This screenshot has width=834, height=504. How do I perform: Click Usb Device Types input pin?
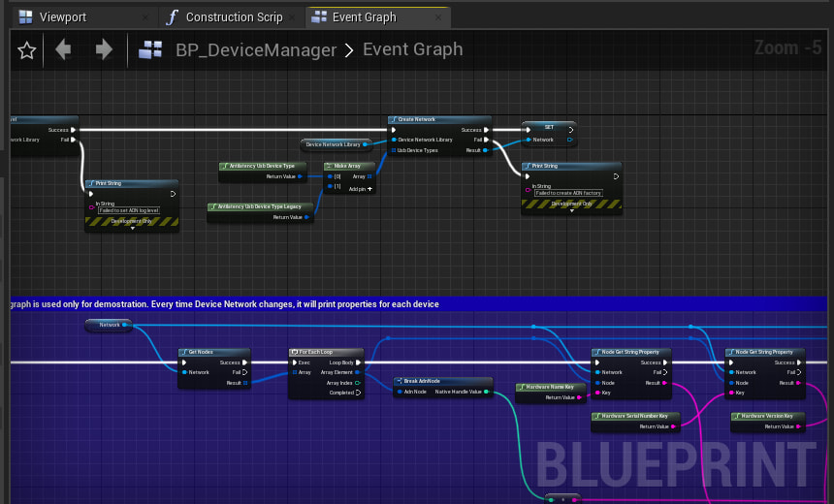394,150
